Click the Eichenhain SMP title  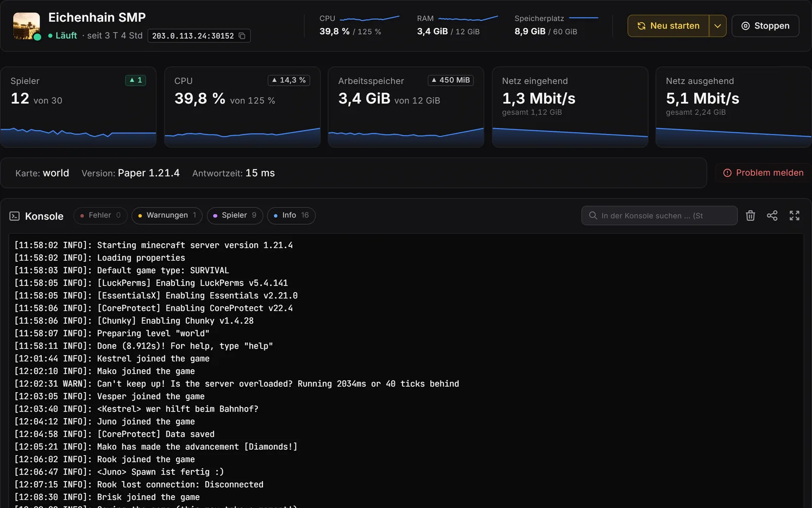pos(97,17)
